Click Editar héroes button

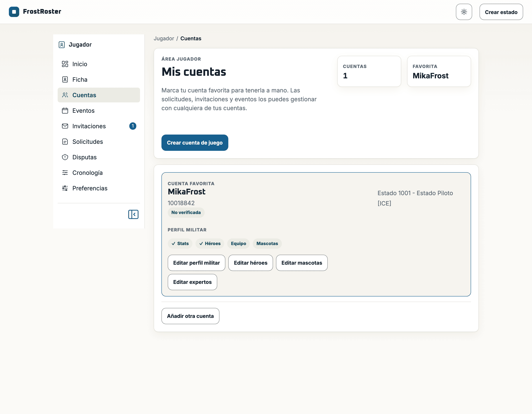(x=250, y=263)
